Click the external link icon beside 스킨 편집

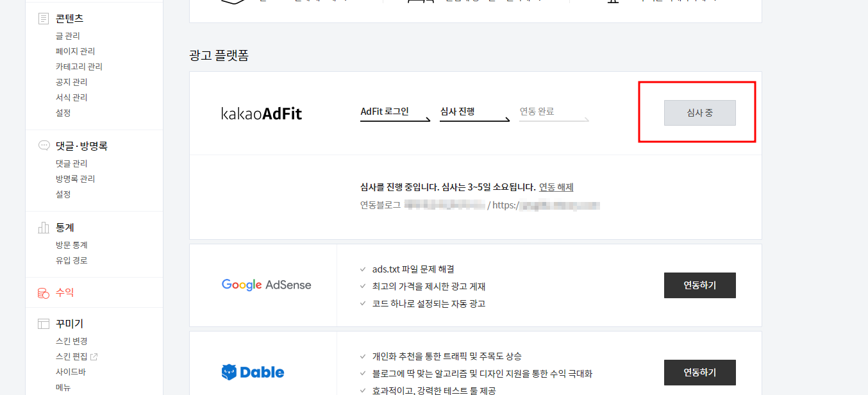click(x=94, y=357)
